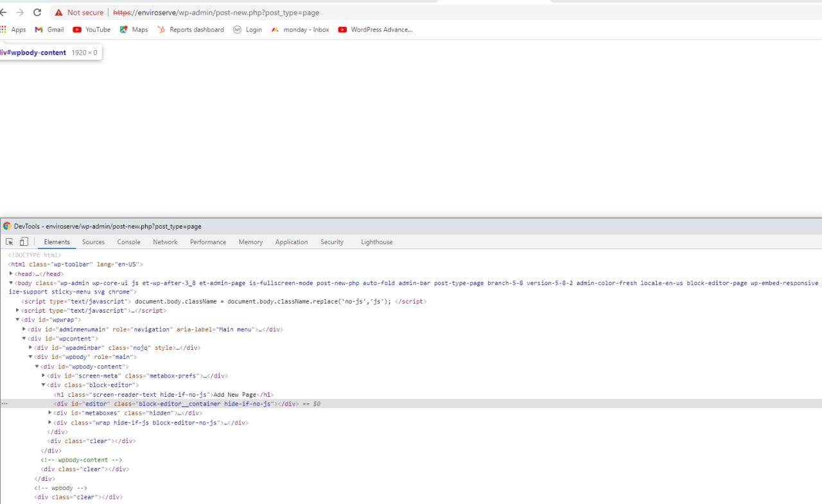
Task: Switch to the Security tab
Action: point(332,242)
